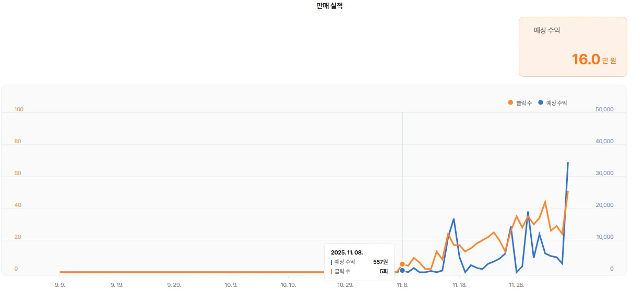This screenshot has width=644, height=301.
Task: Click the 16.0 만 원 revenue figure
Action: click(594, 60)
